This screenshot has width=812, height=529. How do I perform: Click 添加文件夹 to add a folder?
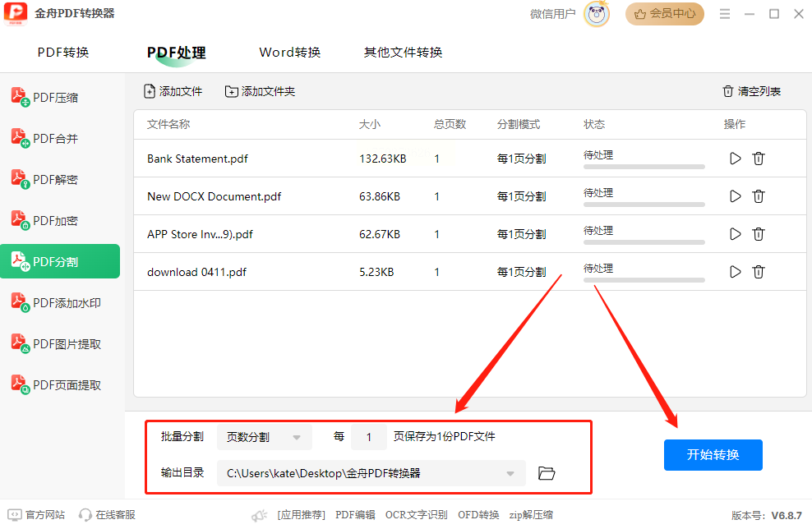point(260,92)
